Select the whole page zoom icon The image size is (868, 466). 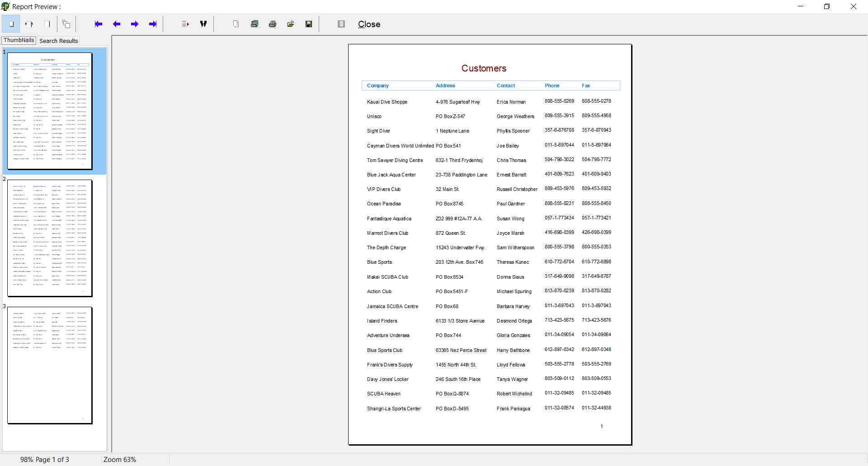tap(11, 24)
